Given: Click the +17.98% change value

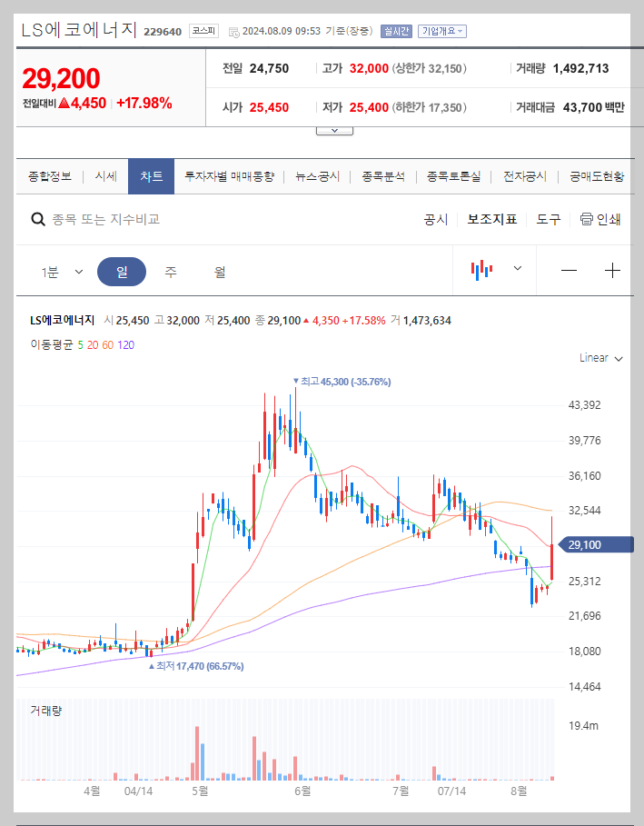Looking at the screenshot, I should (144, 103).
